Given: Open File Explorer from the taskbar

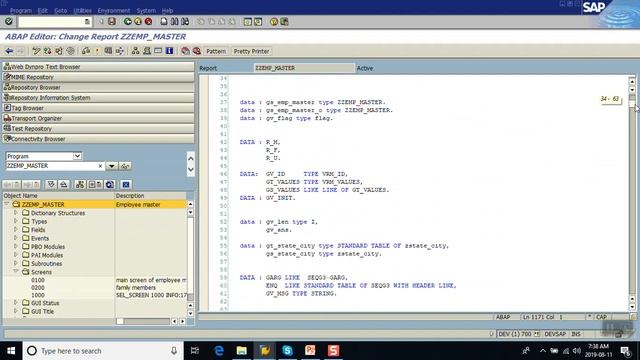Looking at the screenshot, I should point(242,351).
